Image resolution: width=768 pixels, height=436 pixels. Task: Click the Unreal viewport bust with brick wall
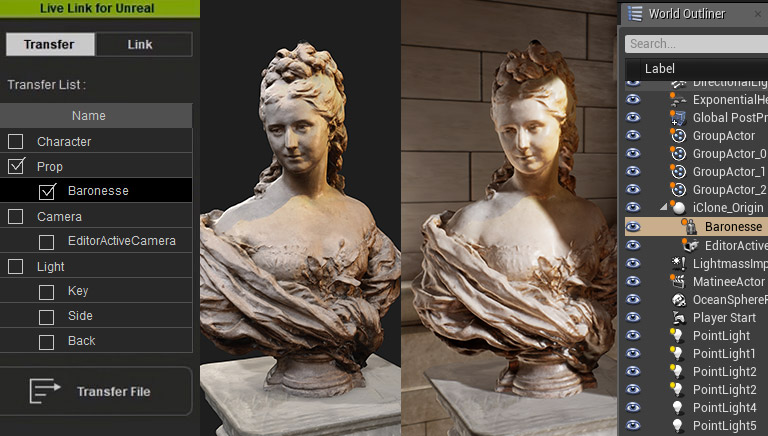pyautogui.click(x=509, y=218)
